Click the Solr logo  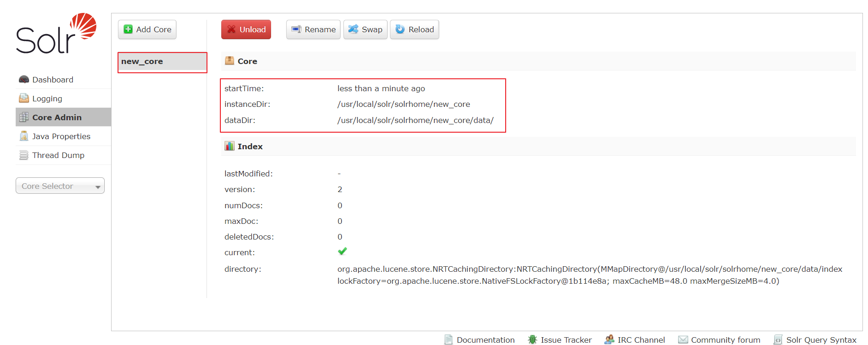56,33
